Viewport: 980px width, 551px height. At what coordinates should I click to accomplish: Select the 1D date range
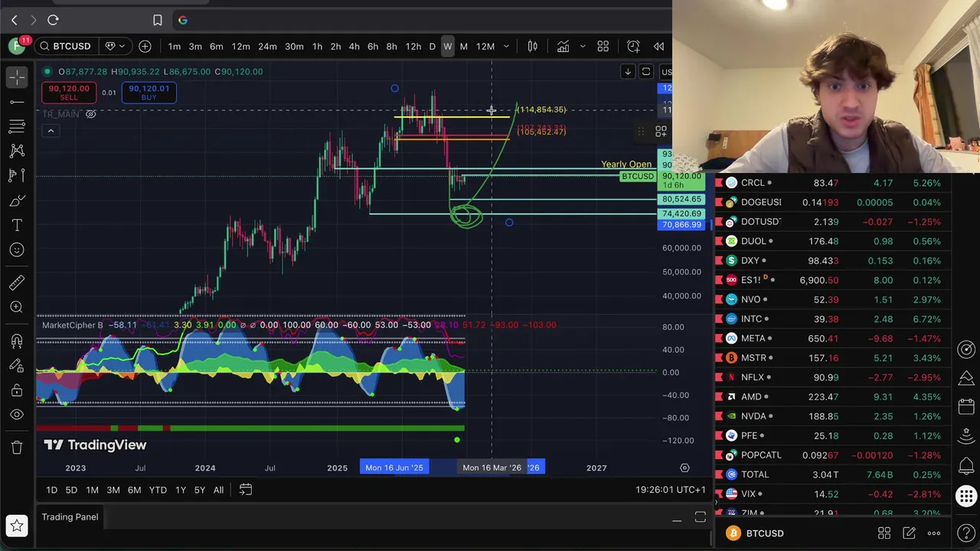pos(51,490)
